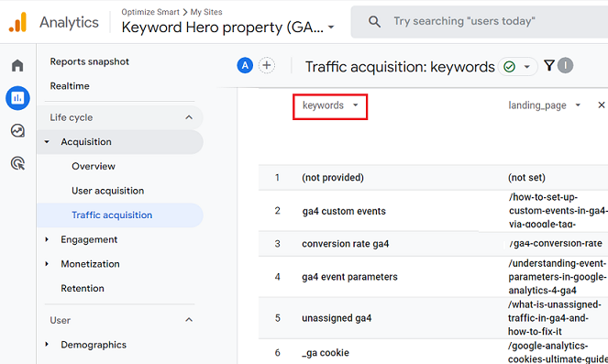Viewport: 608px width, 364px height.
Task: Click the blue 'A' comparison badge
Action: coord(245,65)
